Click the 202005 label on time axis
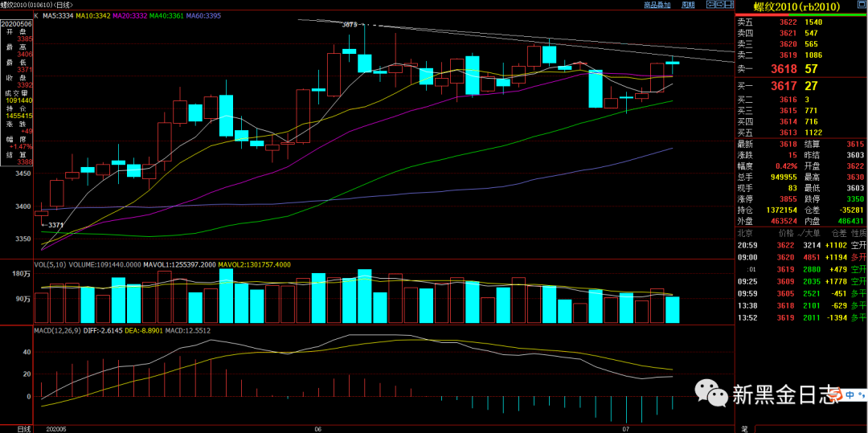 (x=56, y=428)
